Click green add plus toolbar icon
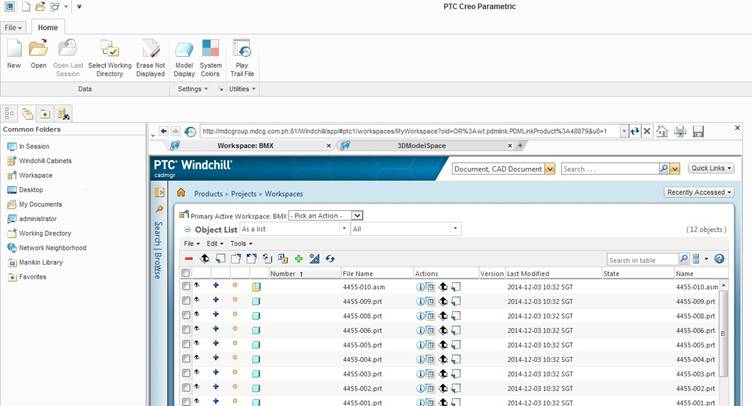Viewport: 752px width, 406px height. click(x=299, y=259)
